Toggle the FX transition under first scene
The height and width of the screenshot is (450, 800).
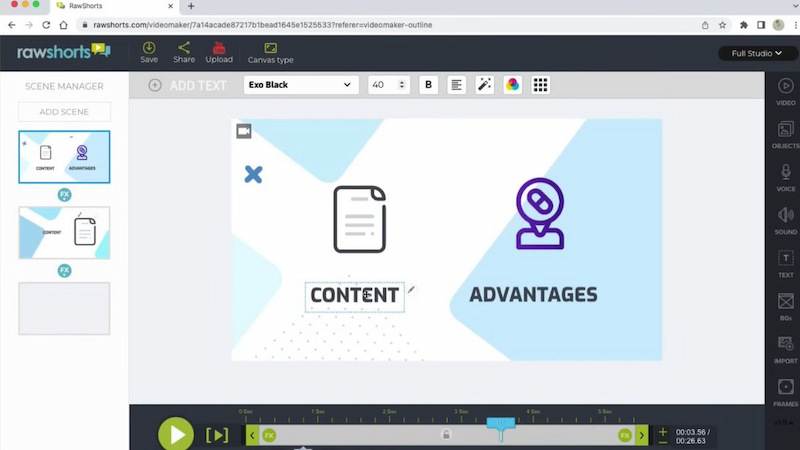pos(64,195)
